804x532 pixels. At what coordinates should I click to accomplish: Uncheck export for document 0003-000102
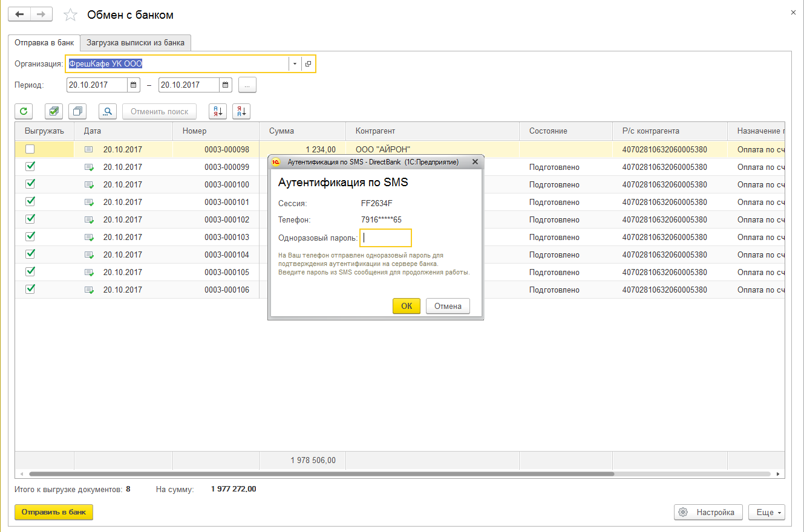30,219
